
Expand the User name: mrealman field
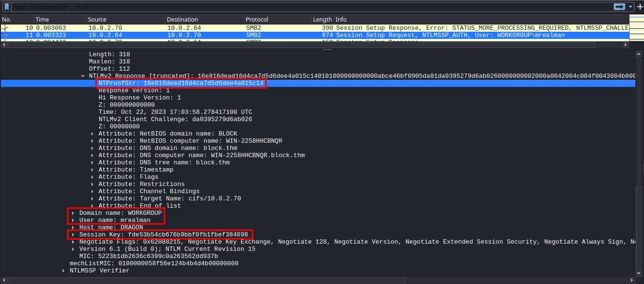(74, 220)
